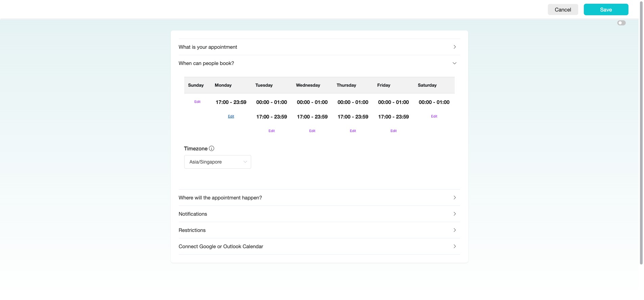Image resolution: width=644 pixels, height=300 pixels.
Task: Click the Tuesday column header
Action: [x=264, y=85]
